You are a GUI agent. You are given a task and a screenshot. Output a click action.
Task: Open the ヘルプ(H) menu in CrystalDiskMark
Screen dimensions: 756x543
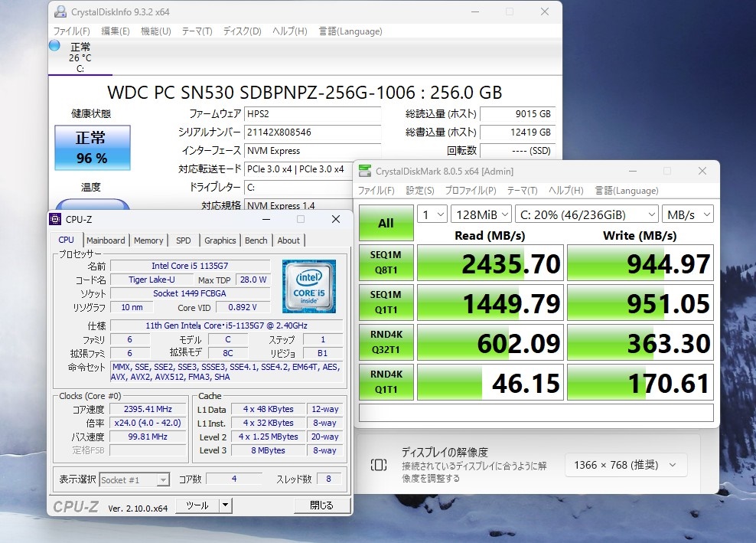[x=565, y=191]
